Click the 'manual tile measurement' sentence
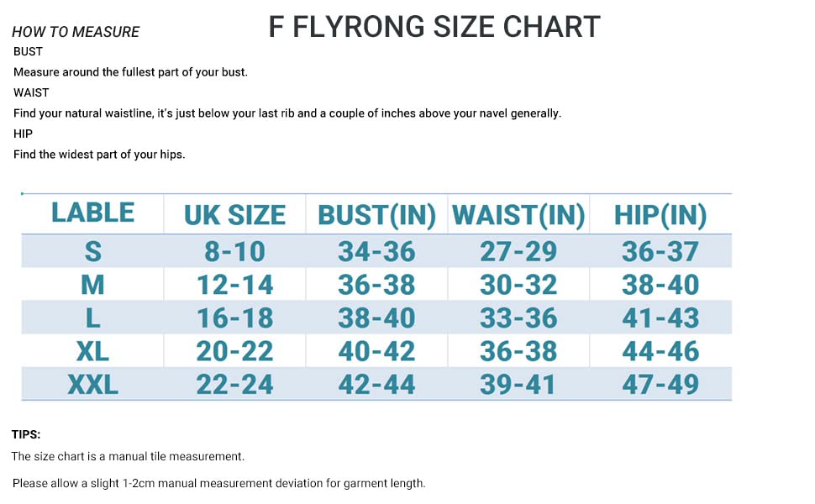This screenshot has width=815, height=504. 128,457
